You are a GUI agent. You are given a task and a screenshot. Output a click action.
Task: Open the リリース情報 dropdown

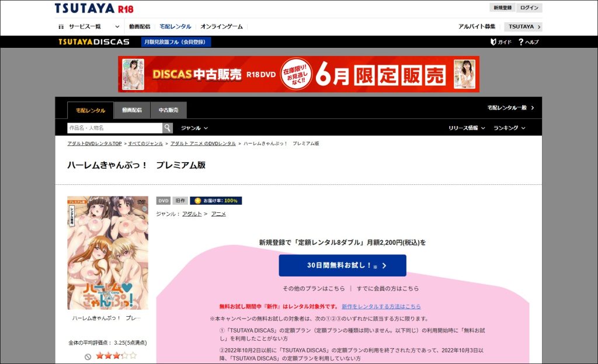(467, 128)
